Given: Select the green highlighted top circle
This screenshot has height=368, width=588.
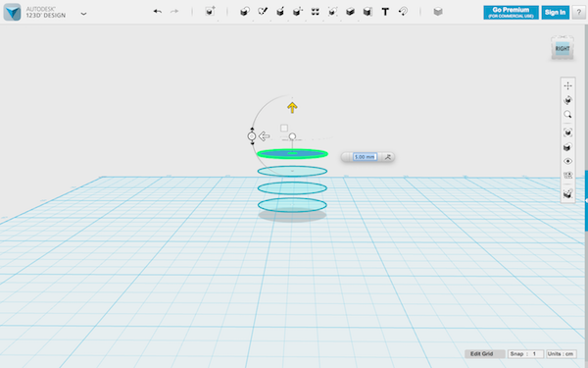Looking at the screenshot, I should click(x=292, y=154).
